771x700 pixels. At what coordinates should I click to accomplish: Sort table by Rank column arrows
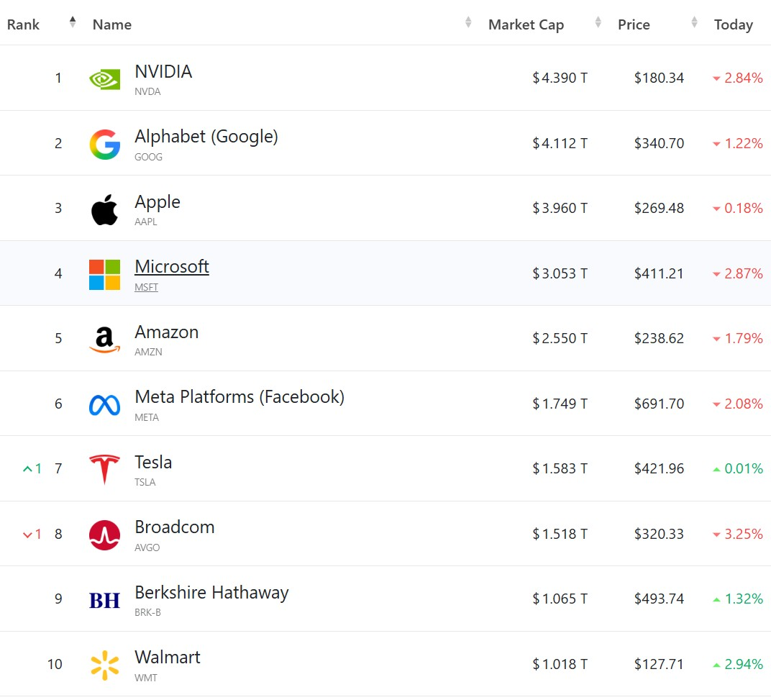[73, 22]
